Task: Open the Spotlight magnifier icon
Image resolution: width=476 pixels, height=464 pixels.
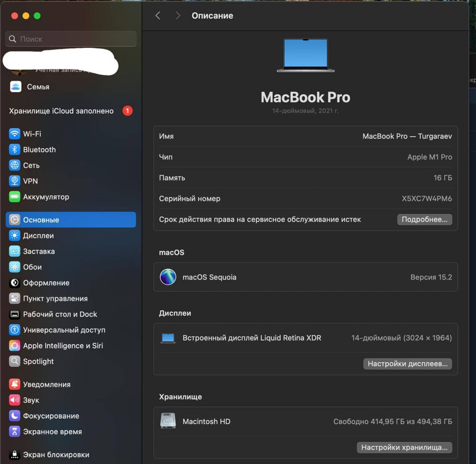Action: coord(15,361)
